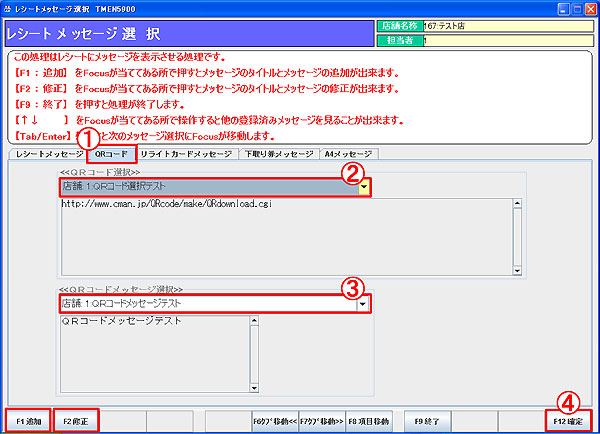Viewport: 600px width, 434px height.
Task: Click the title bar application icon
Action: [8, 9]
